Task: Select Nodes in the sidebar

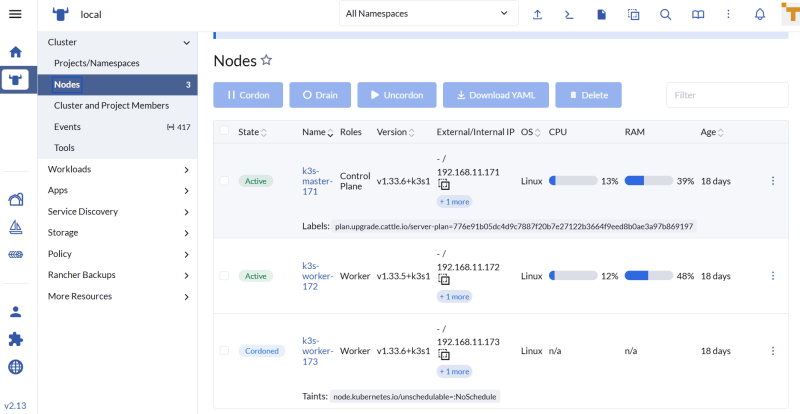Action: pyautogui.click(x=117, y=85)
